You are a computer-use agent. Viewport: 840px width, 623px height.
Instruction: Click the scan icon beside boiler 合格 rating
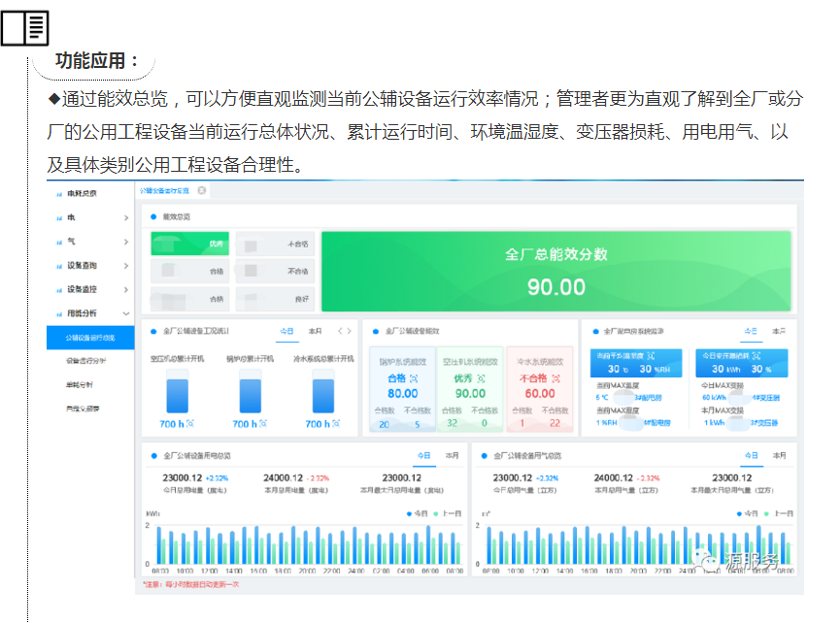click(x=414, y=377)
